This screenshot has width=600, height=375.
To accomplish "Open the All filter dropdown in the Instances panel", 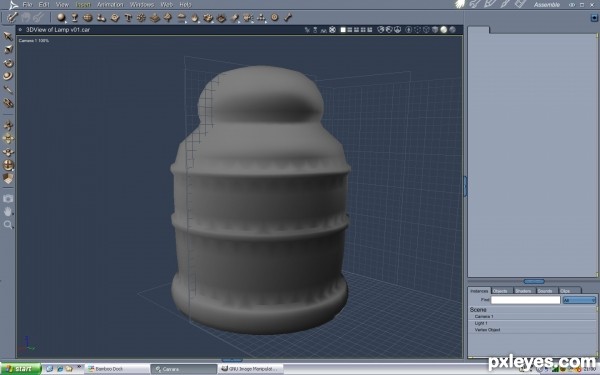I will point(579,300).
